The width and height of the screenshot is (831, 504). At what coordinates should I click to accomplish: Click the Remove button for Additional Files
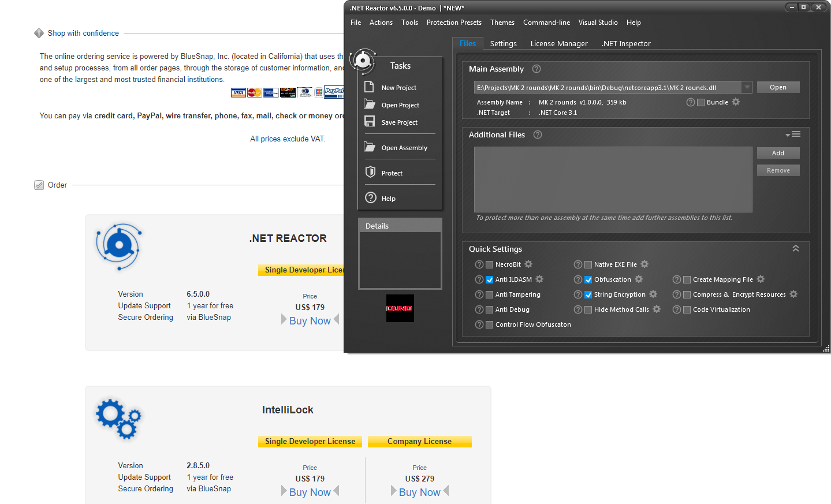[x=778, y=170]
